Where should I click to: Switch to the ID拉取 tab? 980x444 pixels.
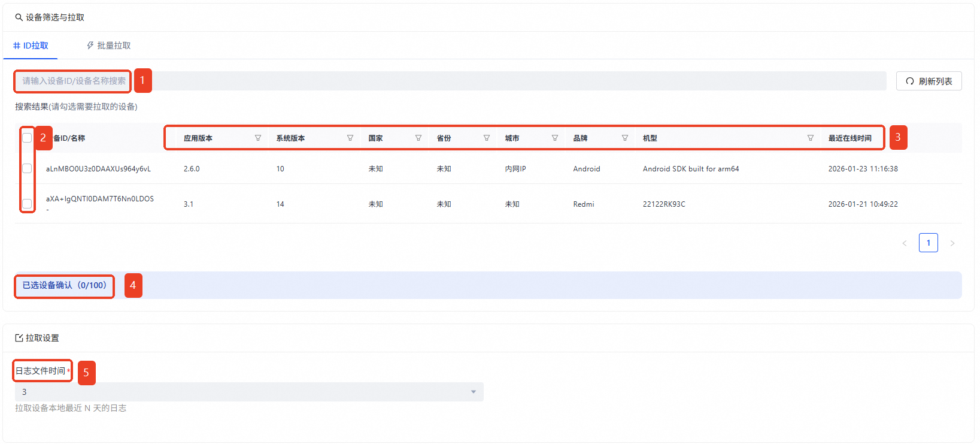31,46
